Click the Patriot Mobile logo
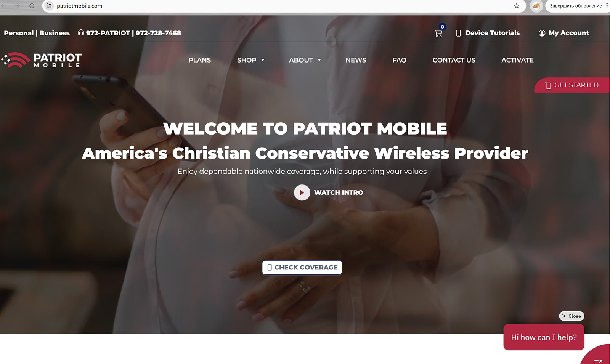The width and height of the screenshot is (610, 364). 41,60
